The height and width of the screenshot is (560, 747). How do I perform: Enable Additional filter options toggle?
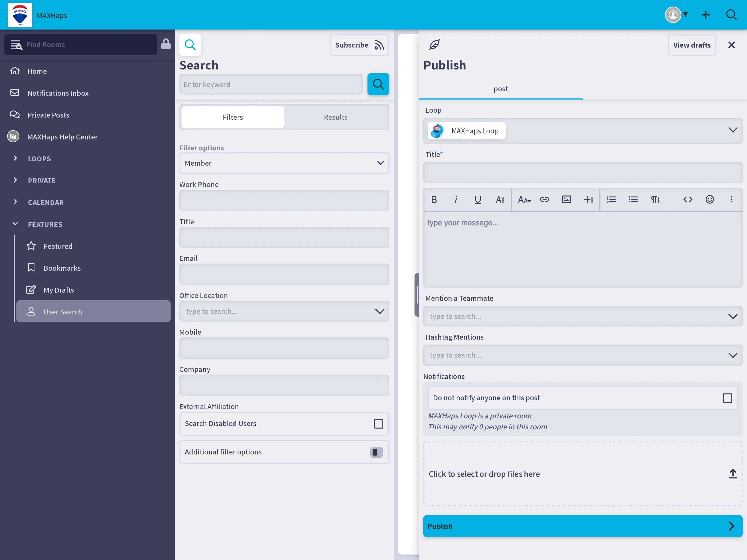point(377,452)
